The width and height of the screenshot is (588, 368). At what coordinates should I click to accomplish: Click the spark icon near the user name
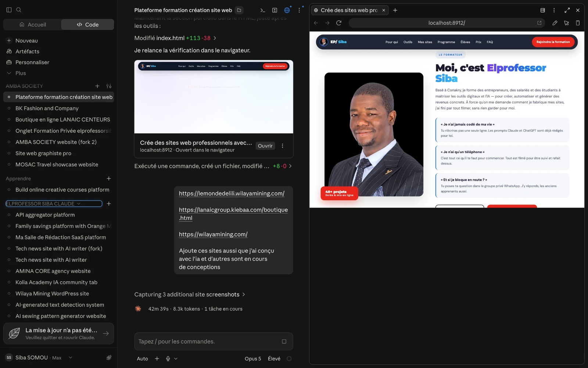pyautogui.click(x=109, y=358)
